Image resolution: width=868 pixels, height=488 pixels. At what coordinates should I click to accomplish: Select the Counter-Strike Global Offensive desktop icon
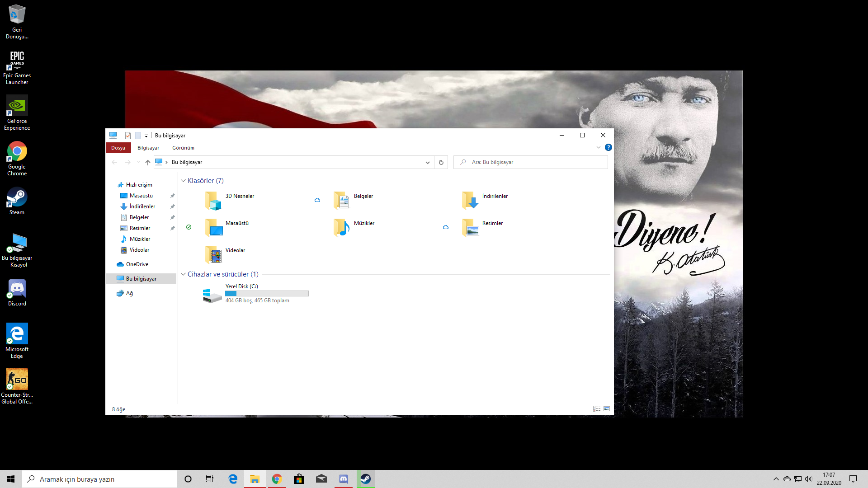(17, 387)
